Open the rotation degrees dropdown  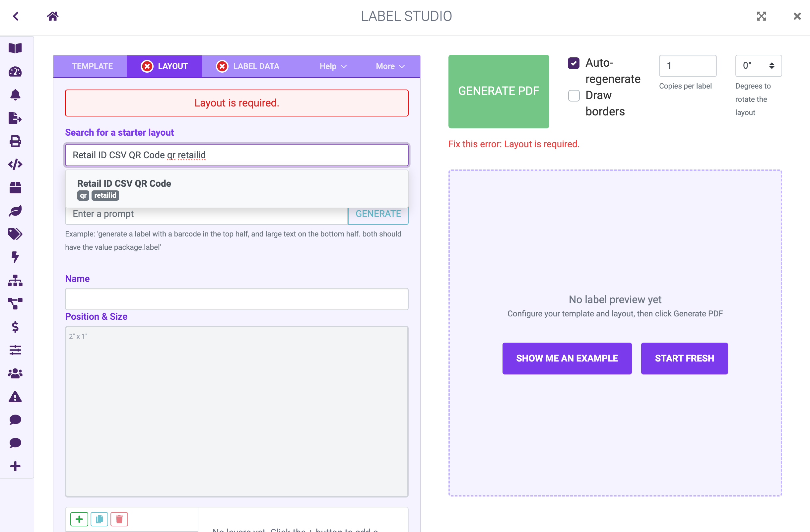pos(758,66)
